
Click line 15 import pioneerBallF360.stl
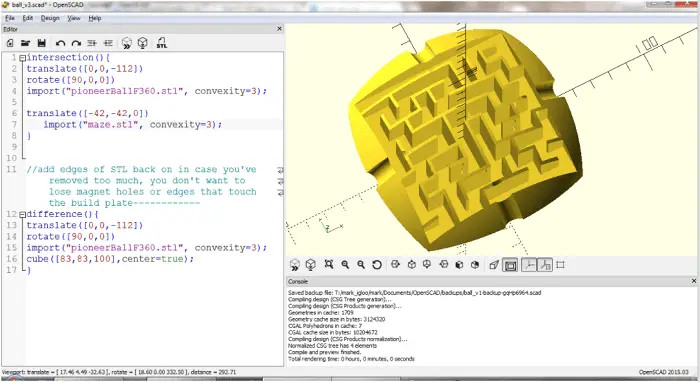147,248
